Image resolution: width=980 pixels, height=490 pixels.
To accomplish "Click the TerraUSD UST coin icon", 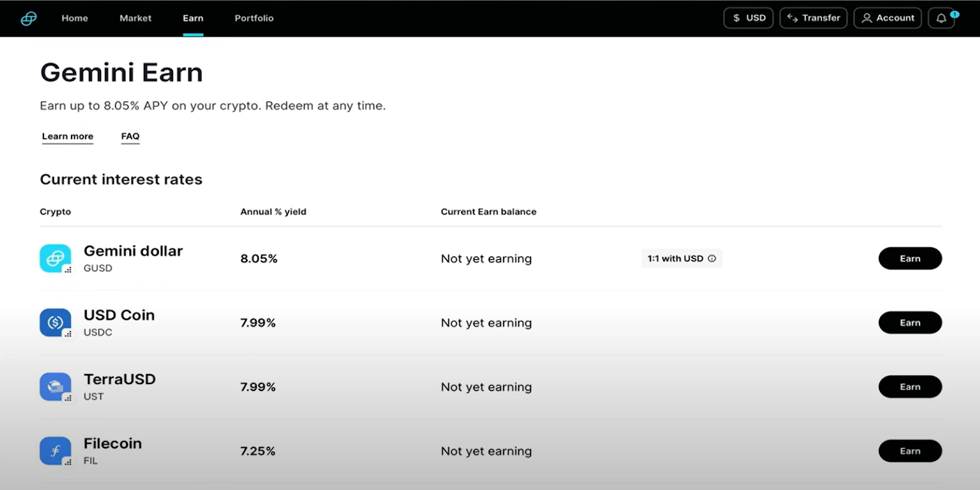I will pos(55,387).
